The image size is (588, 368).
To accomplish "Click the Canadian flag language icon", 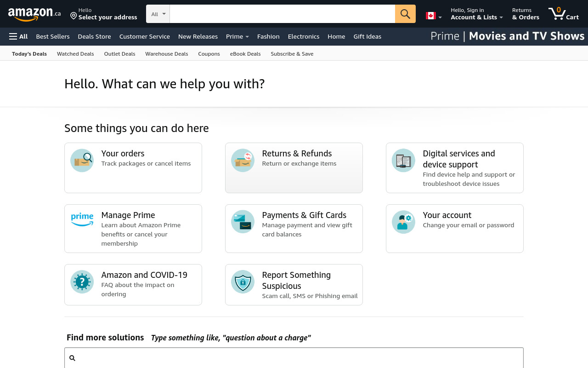I will click(430, 16).
